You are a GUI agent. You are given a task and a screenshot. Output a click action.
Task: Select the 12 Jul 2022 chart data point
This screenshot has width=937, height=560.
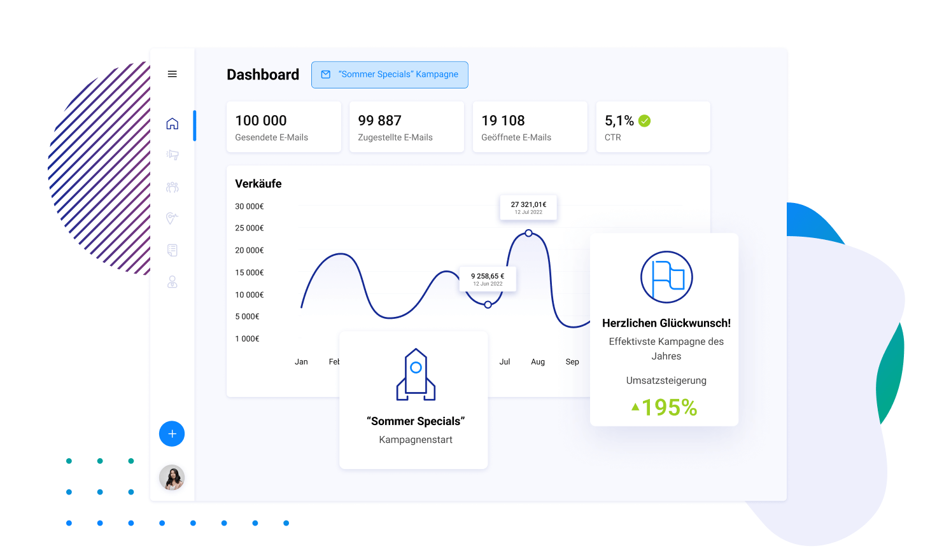tap(528, 233)
